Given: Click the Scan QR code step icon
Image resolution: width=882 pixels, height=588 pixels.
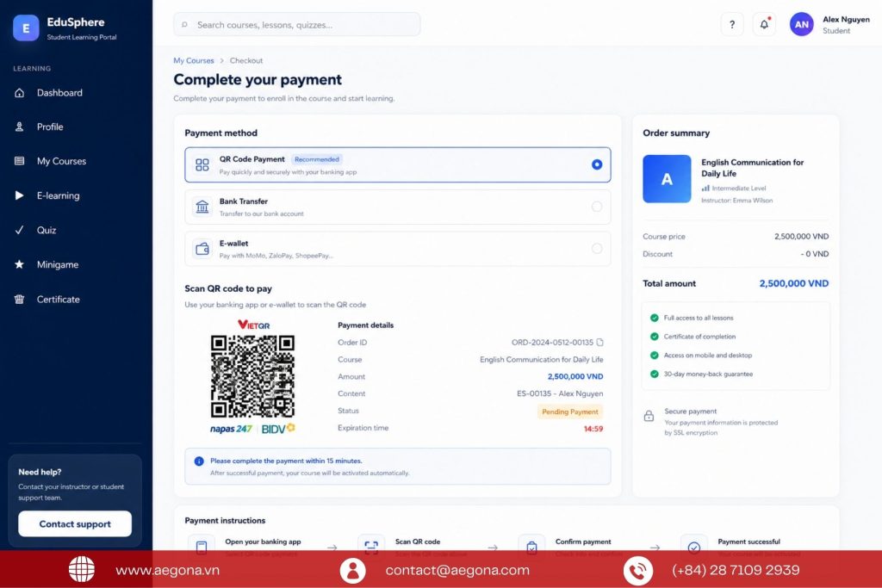Looking at the screenshot, I should 371,547.
